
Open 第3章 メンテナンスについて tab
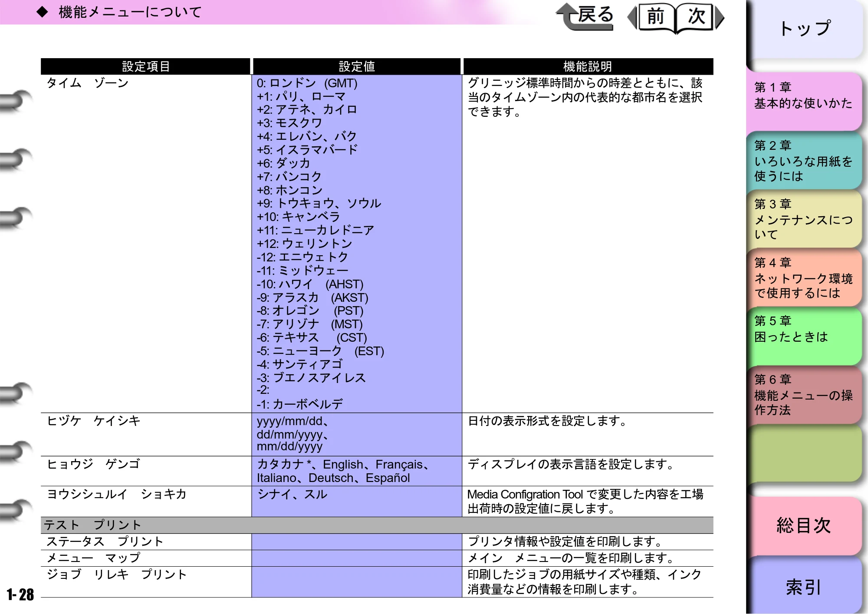tap(804, 219)
